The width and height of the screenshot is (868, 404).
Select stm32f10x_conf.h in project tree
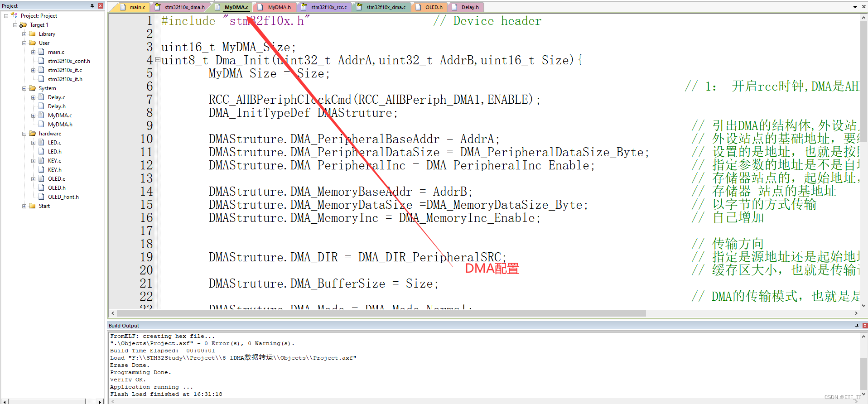click(x=69, y=61)
